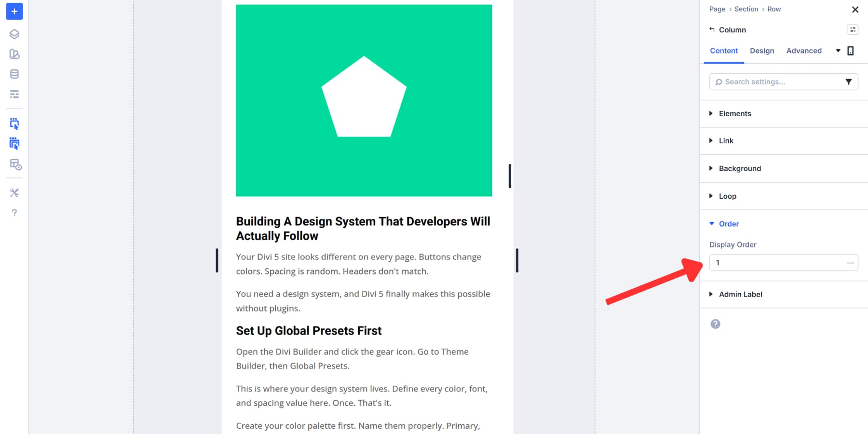868x434 pixels.
Task: Select the design presets swatch icon
Action: click(14, 54)
